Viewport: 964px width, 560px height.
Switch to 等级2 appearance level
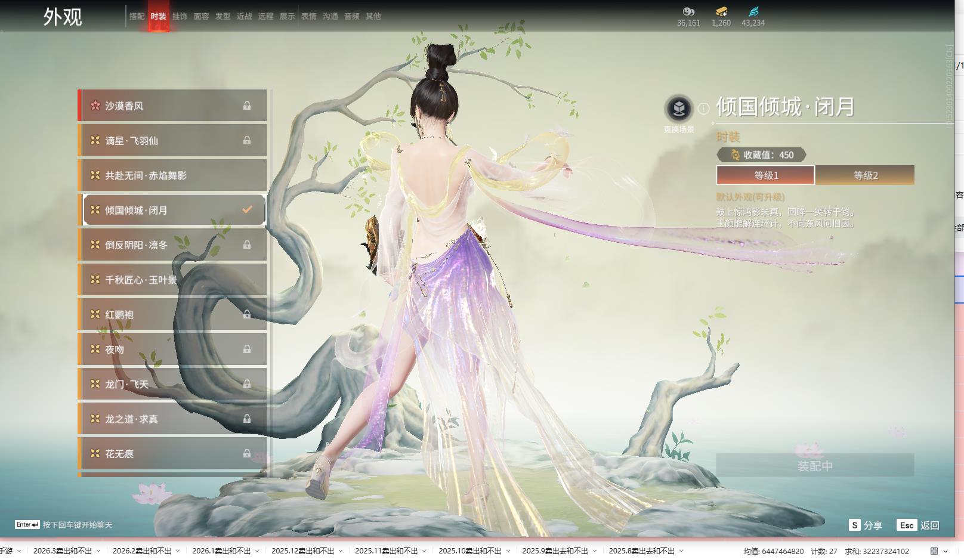(x=865, y=175)
